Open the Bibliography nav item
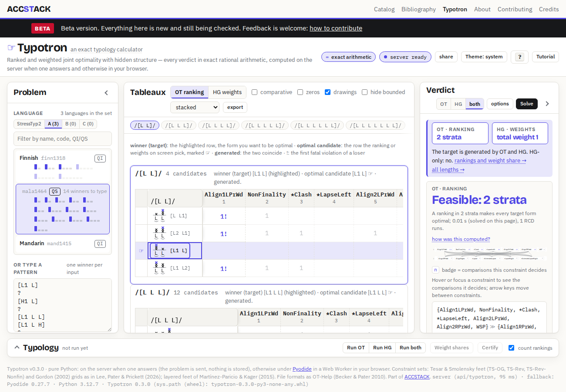 pyautogui.click(x=418, y=9)
